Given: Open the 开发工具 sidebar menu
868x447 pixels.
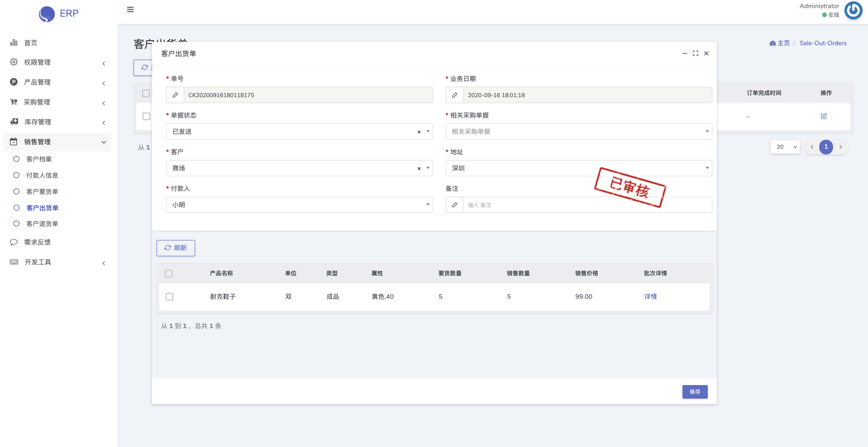Looking at the screenshot, I should tap(57, 262).
